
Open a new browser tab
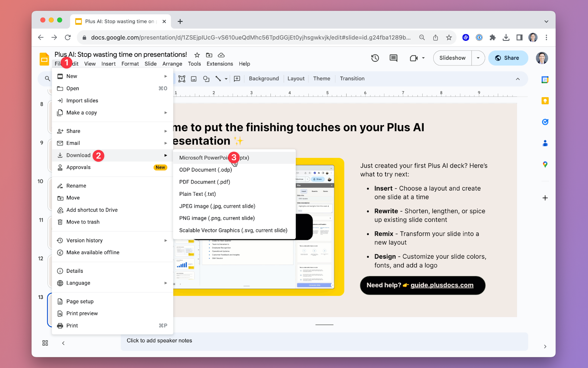coord(180,21)
